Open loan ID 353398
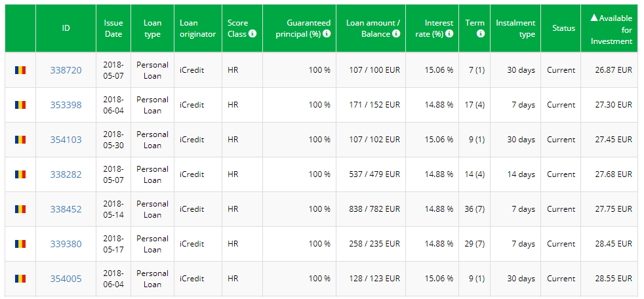Screen dimensions: 644x299 [x=66, y=105]
